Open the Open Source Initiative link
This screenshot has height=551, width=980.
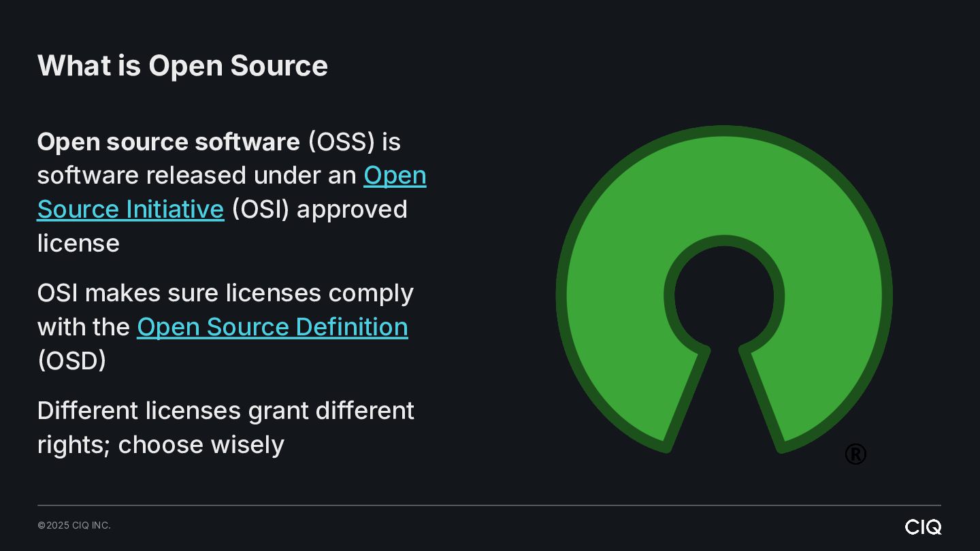click(130, 210)
